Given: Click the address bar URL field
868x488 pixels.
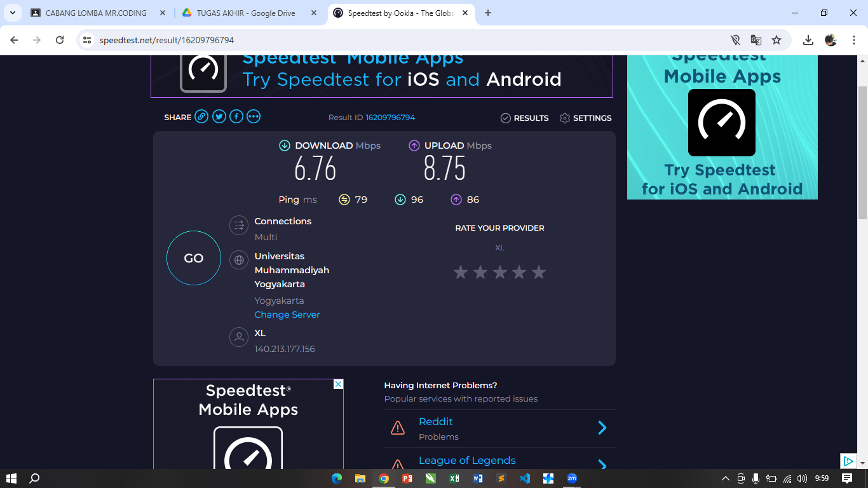Looking at the screenshot, I should (x=407, y=40).
